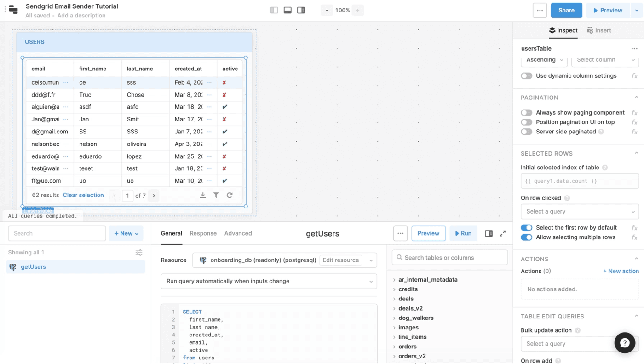Open the table filter icon
The height and width of the screenshot is (364, 644).
(216, 196)
